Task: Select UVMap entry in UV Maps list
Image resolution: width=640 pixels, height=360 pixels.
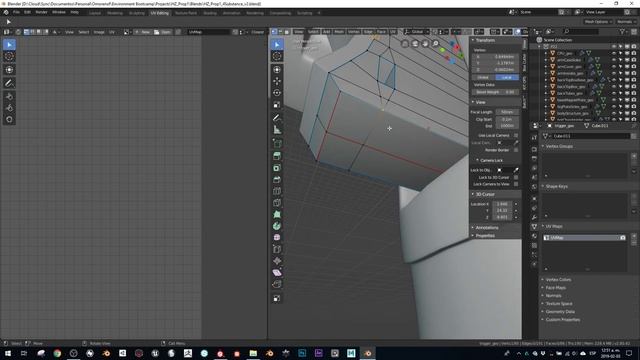Action: pyautogui.click(x=584, y=238)
